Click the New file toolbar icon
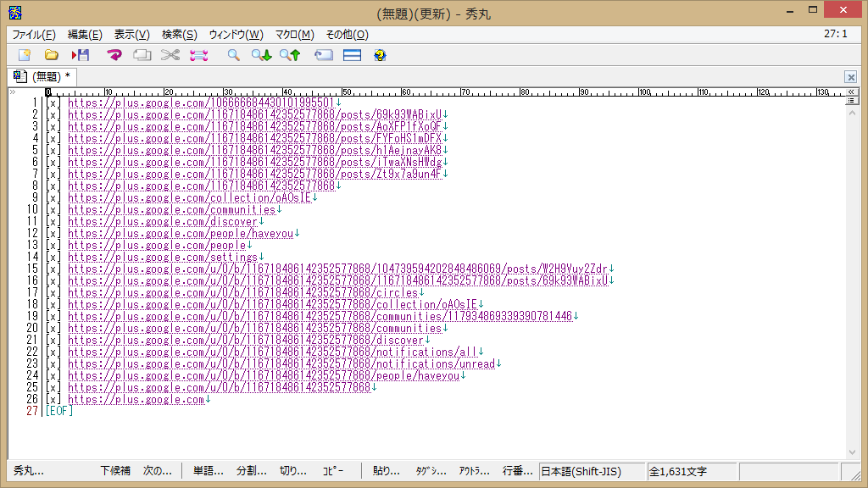Image resolution: width=868 pixels, height=488 pixels. [x=25, y=55]
